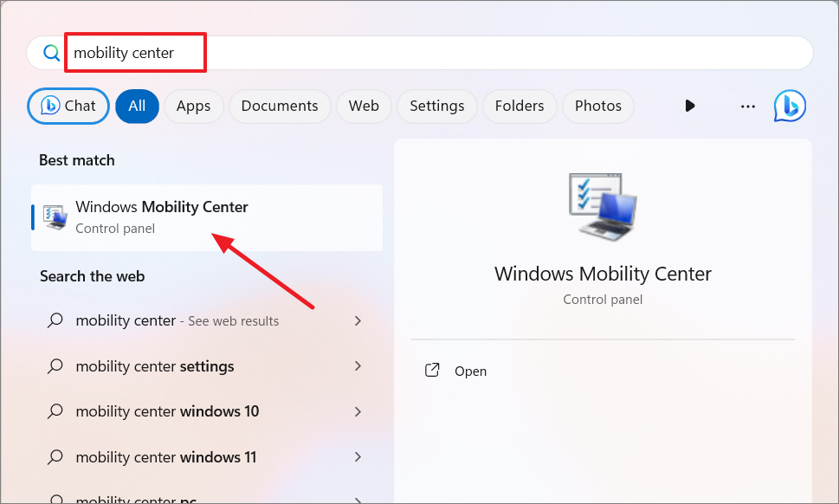Click the search field containing 'mobility center'
The image size is (839, 504).
pyautogui.click(x=419, y=53)
